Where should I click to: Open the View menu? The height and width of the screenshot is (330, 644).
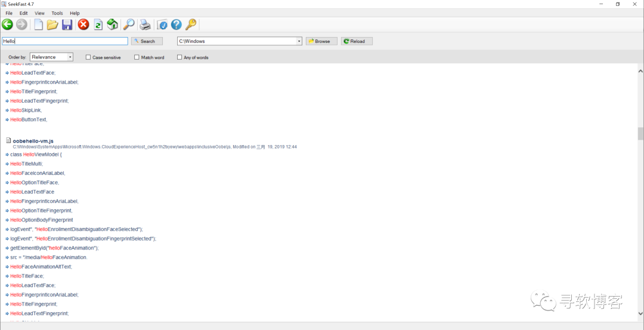pos(39,13)
